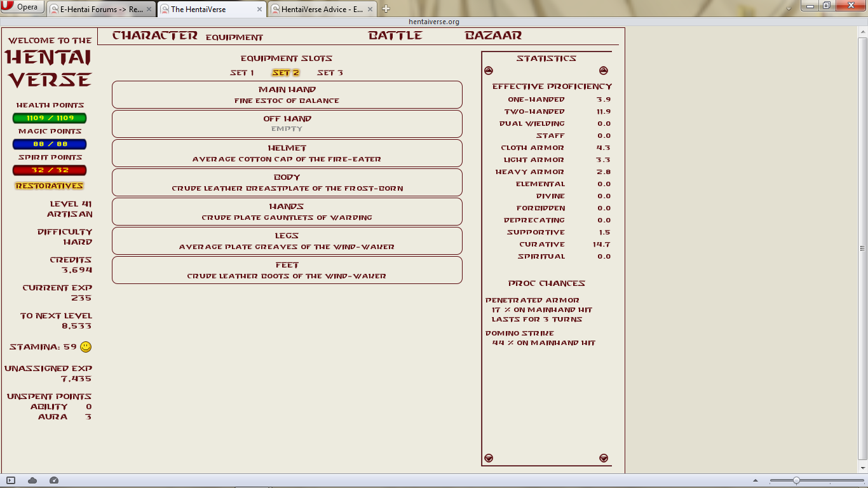Click the red Spirit Points bar
868x488 pixels.
[50, 170]
